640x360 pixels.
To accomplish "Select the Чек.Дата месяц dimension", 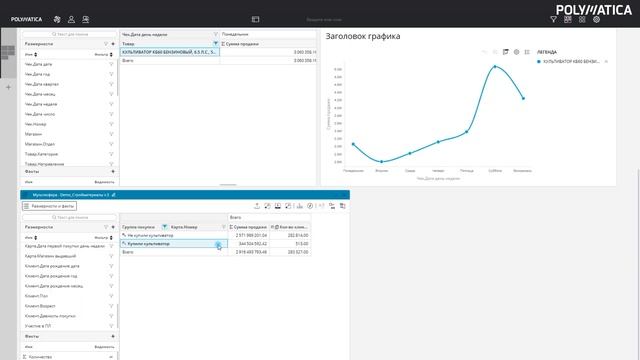I will tap(40, 94).
